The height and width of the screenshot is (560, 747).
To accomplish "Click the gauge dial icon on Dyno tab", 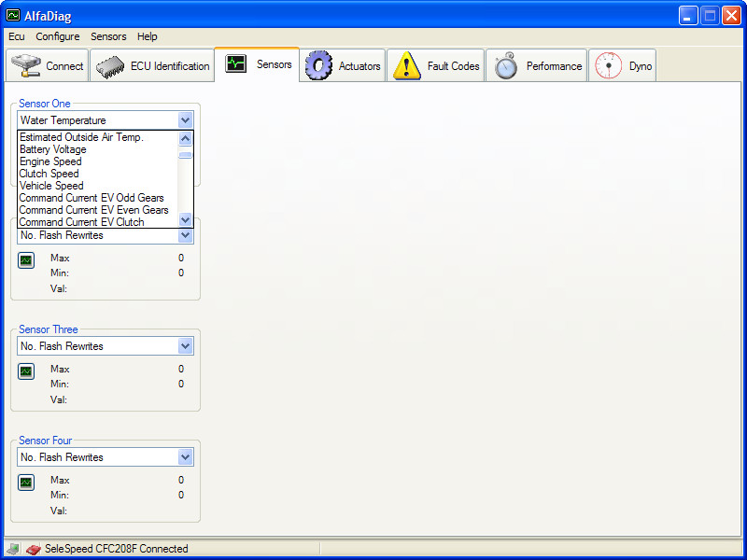I will pos(609,65).
